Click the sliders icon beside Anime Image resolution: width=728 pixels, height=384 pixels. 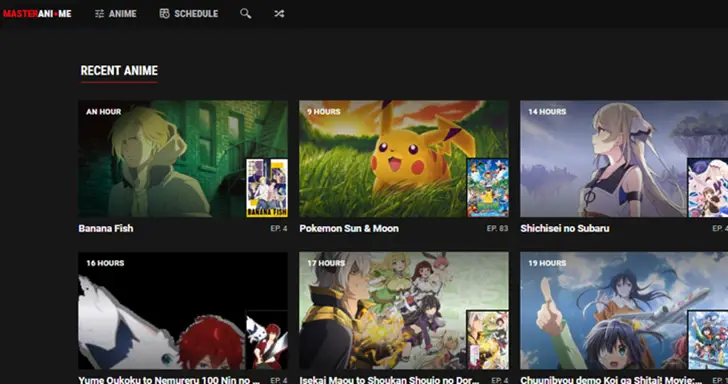click(99, 14)
